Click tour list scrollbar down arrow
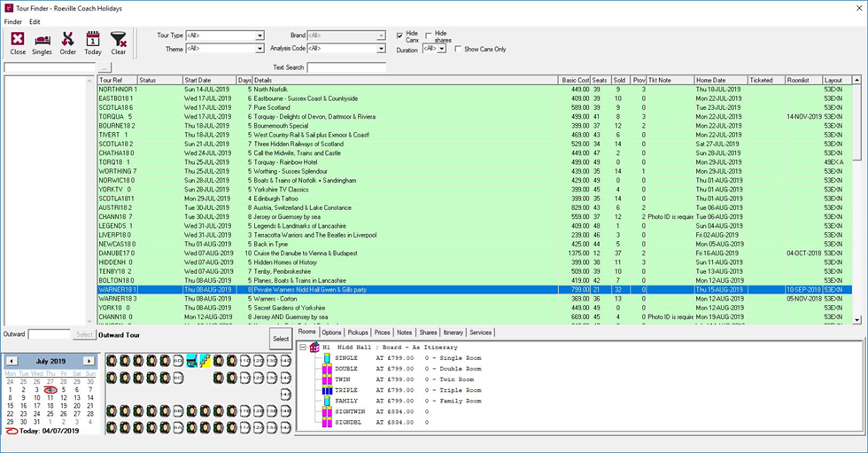 pyautogui.click(x=857, y=320)
